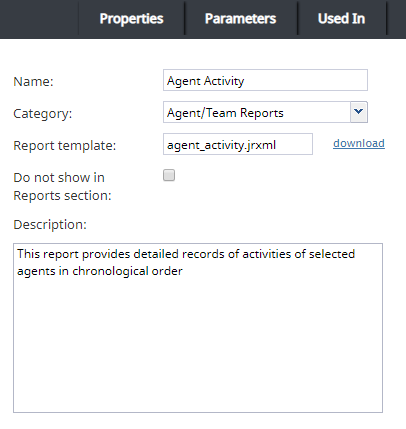Click the empty header area after Used In
406x429 pixels.
coord(397,19)
